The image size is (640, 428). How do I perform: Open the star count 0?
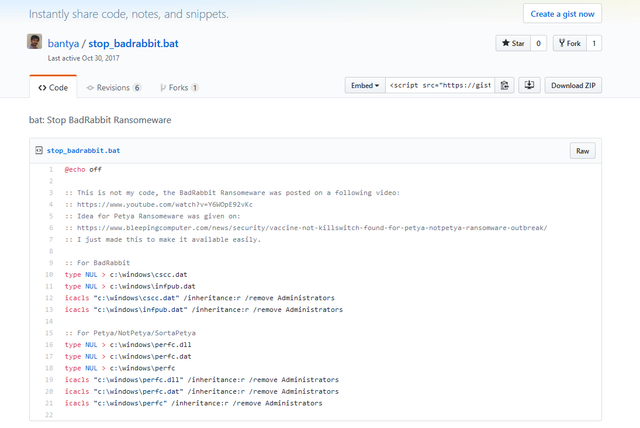538,43
